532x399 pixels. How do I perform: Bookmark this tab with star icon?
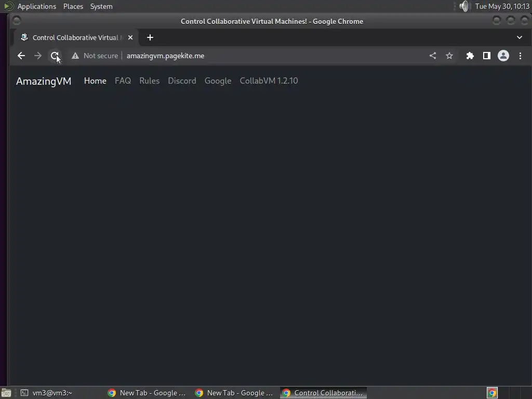pos(449,56)
